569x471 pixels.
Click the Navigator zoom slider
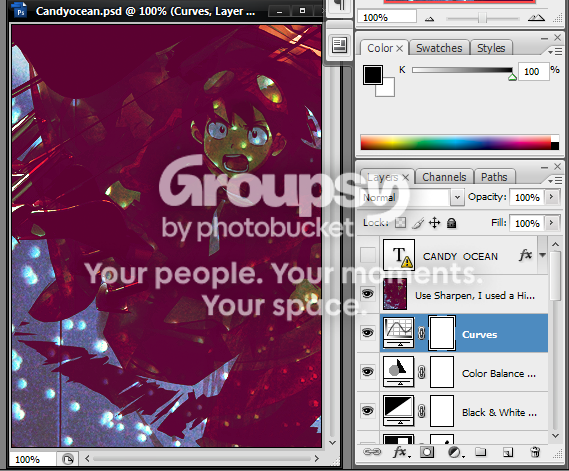point(483,17)
